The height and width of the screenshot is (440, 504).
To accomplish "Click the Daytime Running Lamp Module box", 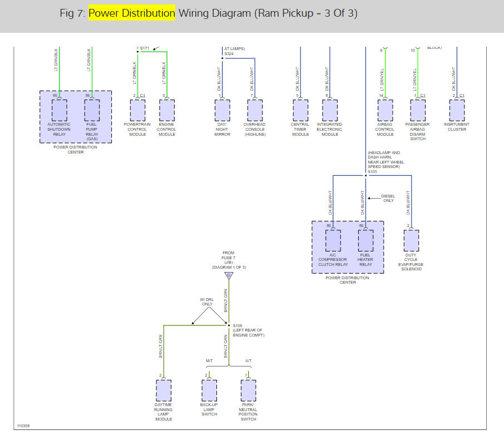I will 164,390.
